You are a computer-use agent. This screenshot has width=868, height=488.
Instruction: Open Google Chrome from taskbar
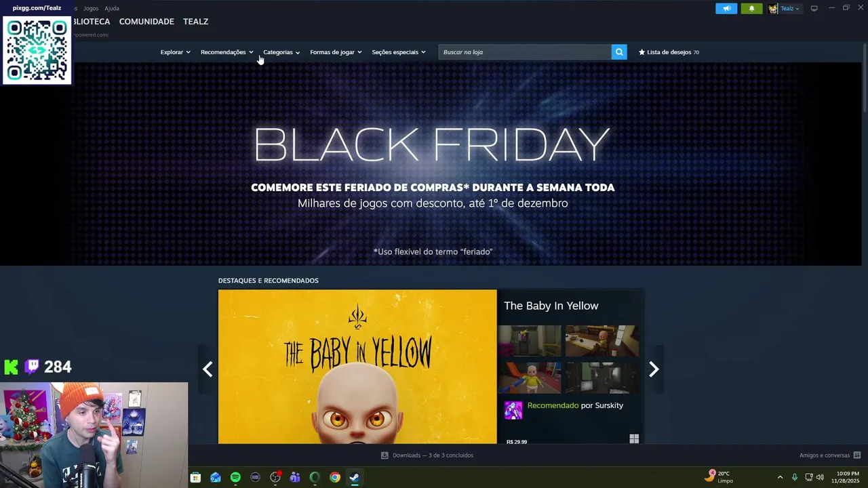coord(335,477)
